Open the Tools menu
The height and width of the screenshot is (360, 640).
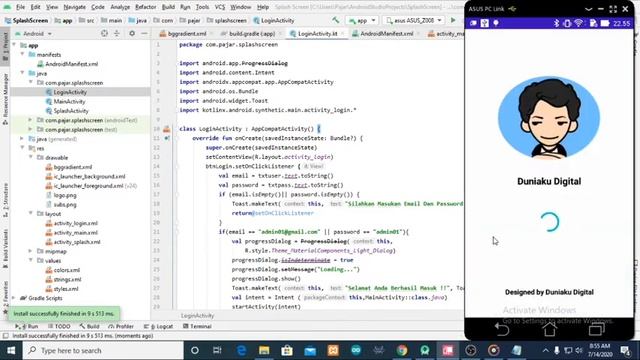coord(202,7)
